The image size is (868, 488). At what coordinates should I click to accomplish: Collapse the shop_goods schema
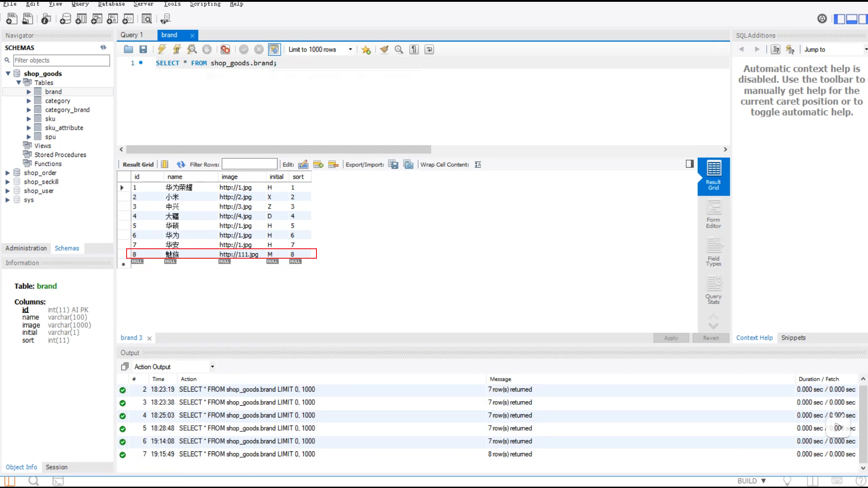tap(8, 73)
